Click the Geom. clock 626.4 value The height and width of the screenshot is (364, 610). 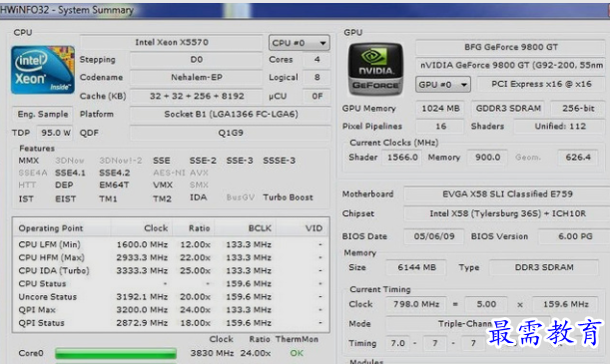point(578,158)
